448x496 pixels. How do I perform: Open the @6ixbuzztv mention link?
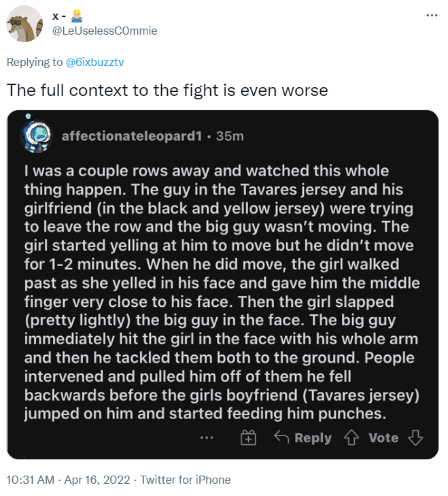[x=95, y=62]
